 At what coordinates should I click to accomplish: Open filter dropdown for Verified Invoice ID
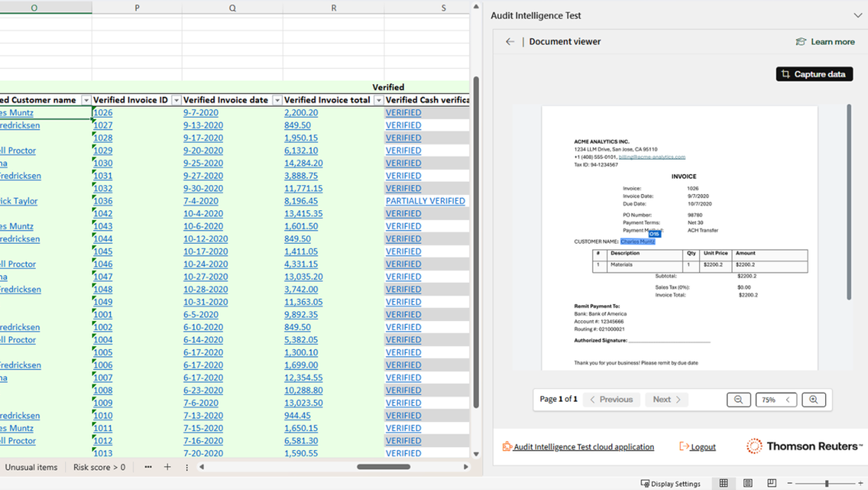click(176, 100)
